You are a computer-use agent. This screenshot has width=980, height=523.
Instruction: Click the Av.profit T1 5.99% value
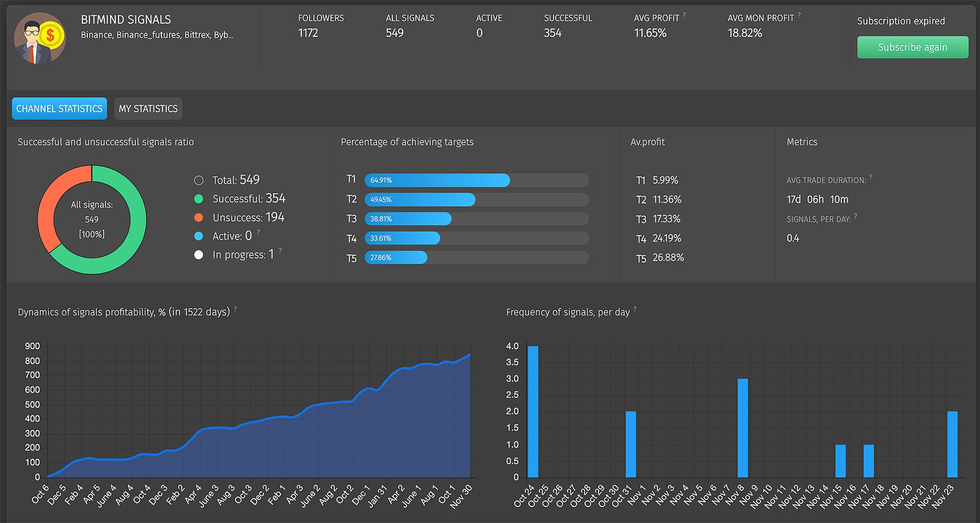[x=665, y=180]
